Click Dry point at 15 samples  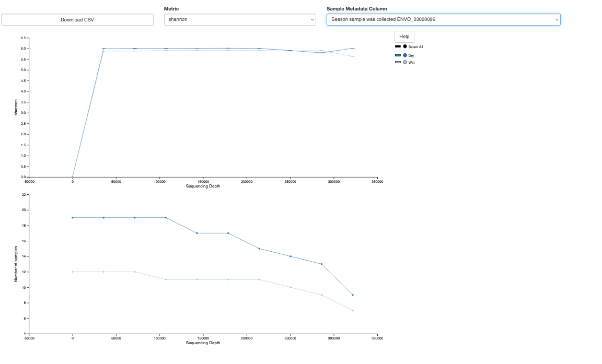(259, 249)
